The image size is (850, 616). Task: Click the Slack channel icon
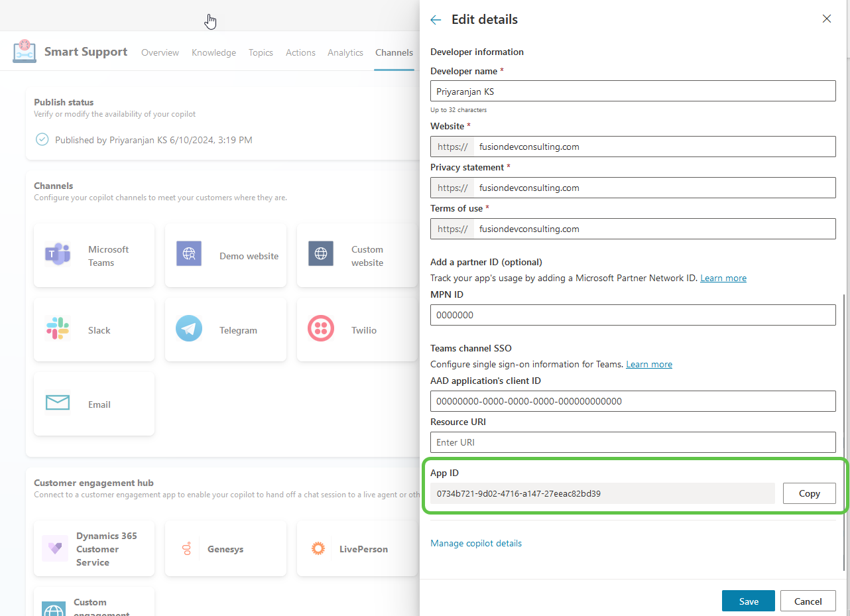[58, 329]
